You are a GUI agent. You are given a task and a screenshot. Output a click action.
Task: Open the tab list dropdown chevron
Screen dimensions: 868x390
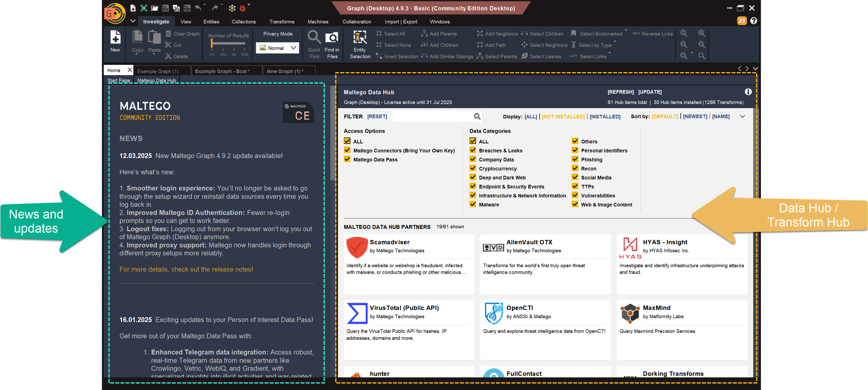click(756, 68)
